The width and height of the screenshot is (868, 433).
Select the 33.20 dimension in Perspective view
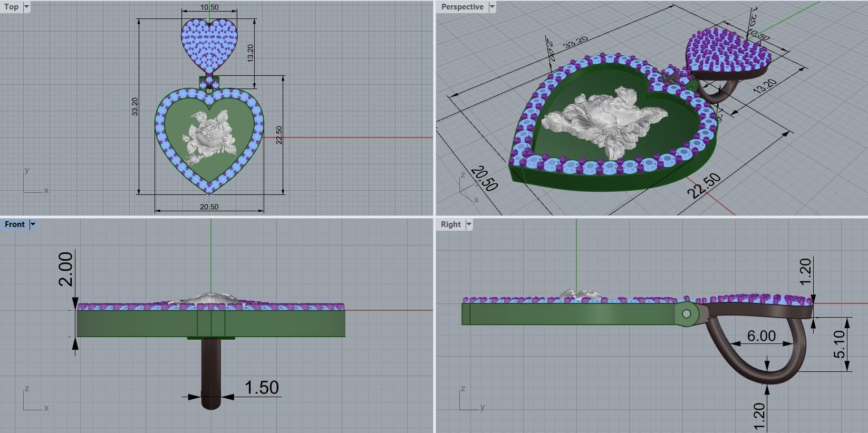point(575,42)
